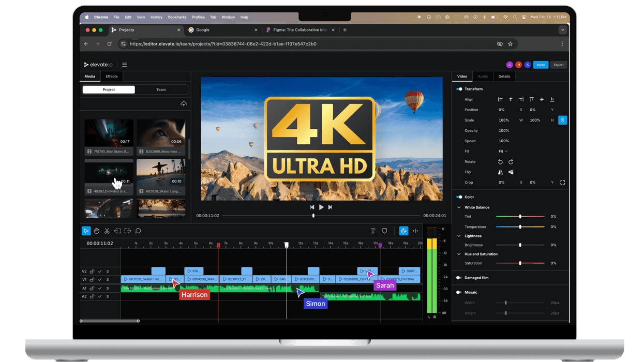Rotate the clip clockwise
This screenshot has width=644, height=362.
point(511,162)
